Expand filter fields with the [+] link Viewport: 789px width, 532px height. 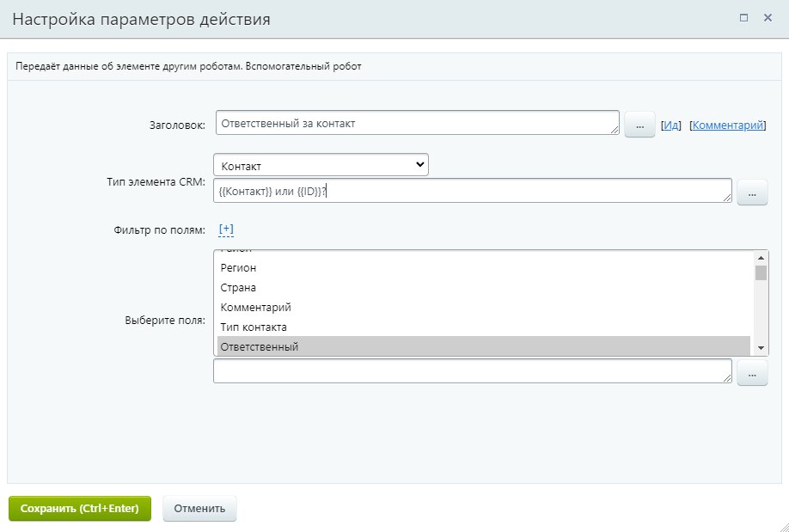click(x=226, y=229)
